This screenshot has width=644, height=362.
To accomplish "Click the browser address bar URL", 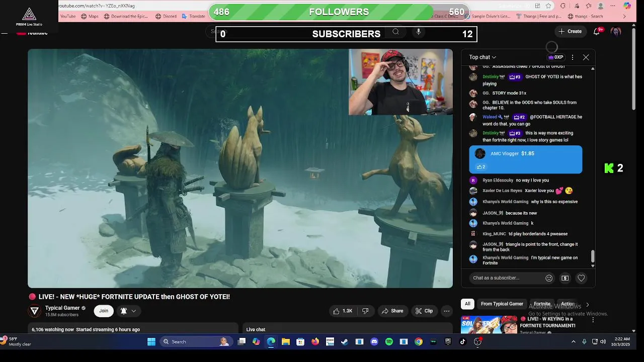I will tap(97, 6).
